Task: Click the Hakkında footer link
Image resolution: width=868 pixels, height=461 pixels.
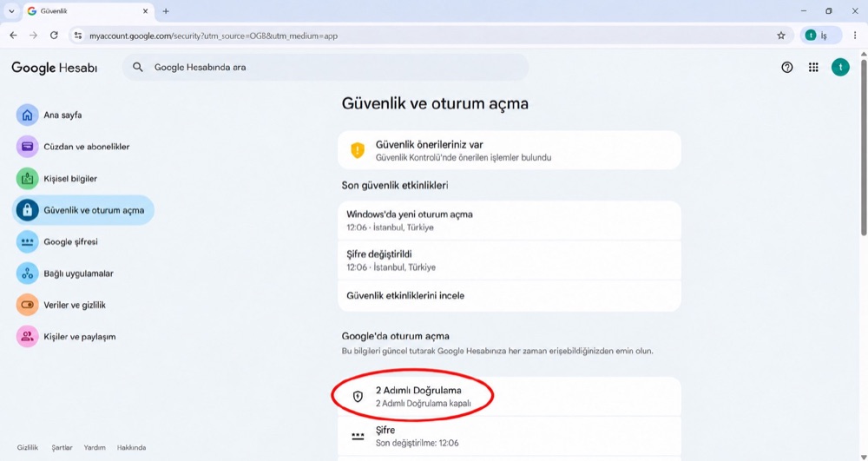Action: coord(131,447)
